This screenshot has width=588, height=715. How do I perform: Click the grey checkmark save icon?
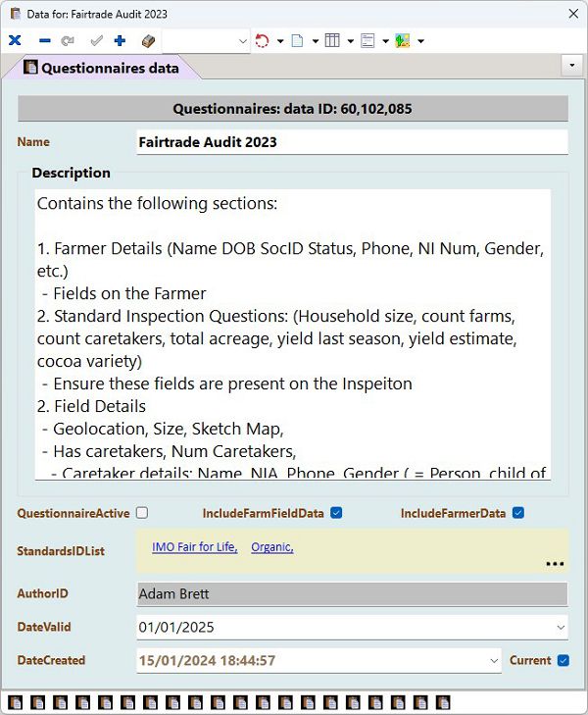coord(96,41)
